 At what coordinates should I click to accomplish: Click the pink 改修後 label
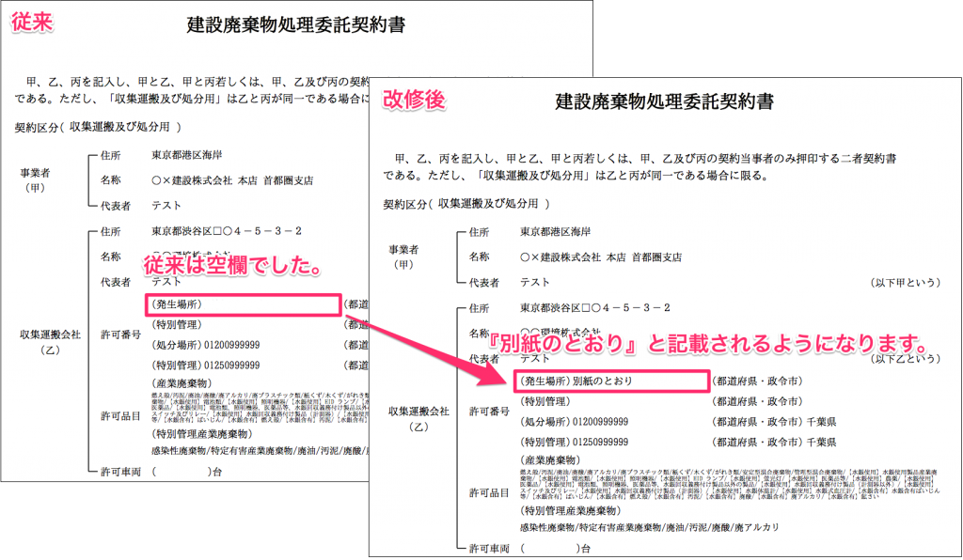click(x=414, y=100)
